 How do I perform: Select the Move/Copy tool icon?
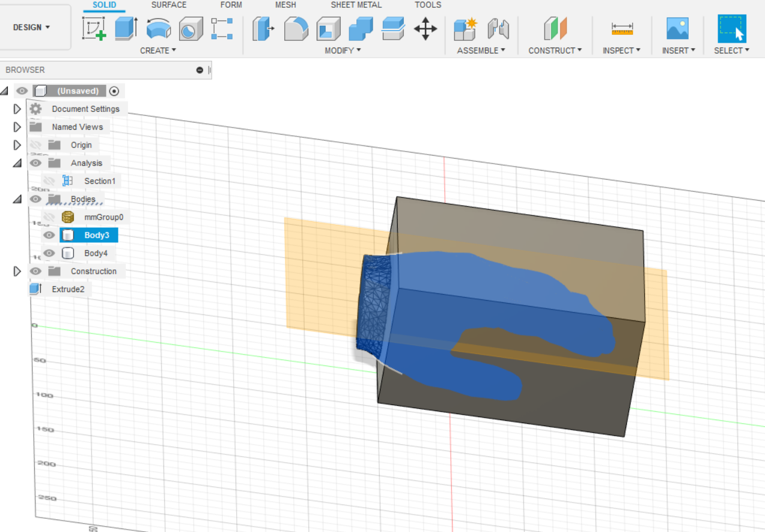(x=425, y=29)
